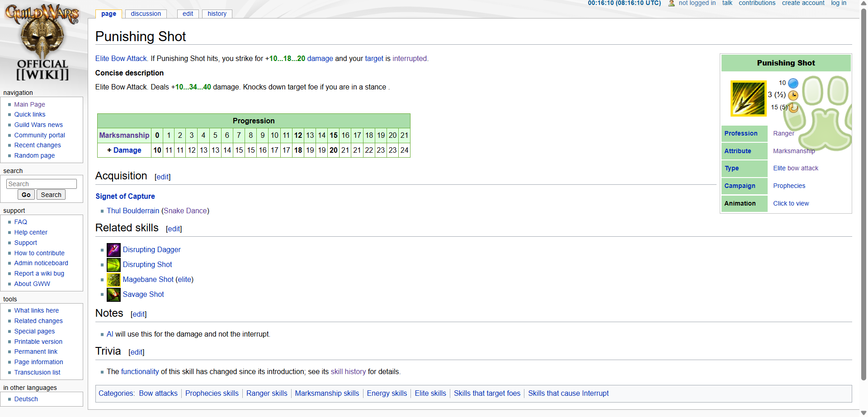868x417 pixels.
Task: Open Skills that cause Interrupt category
Action: [x=568, y=393]
